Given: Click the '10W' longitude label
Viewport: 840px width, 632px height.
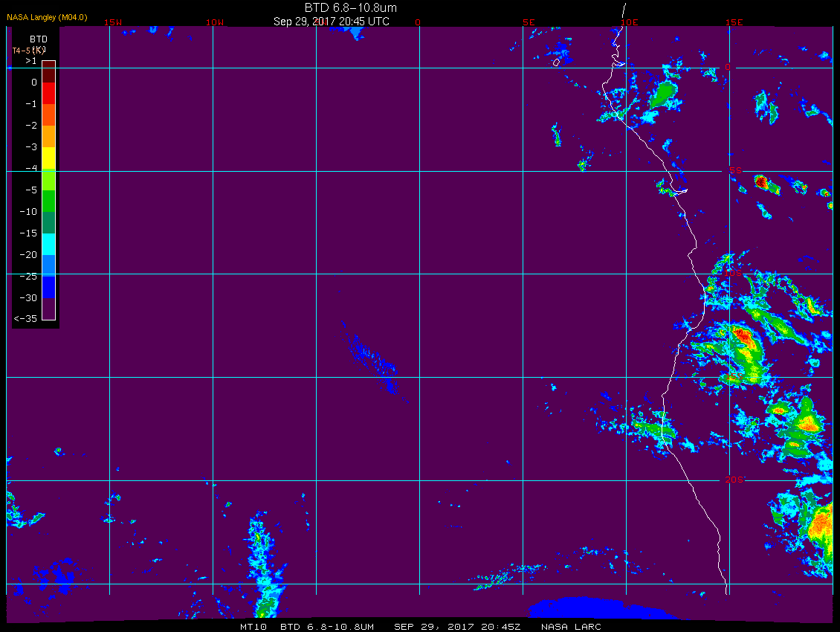Looking at the screenshot, I should tap(215, 22).
